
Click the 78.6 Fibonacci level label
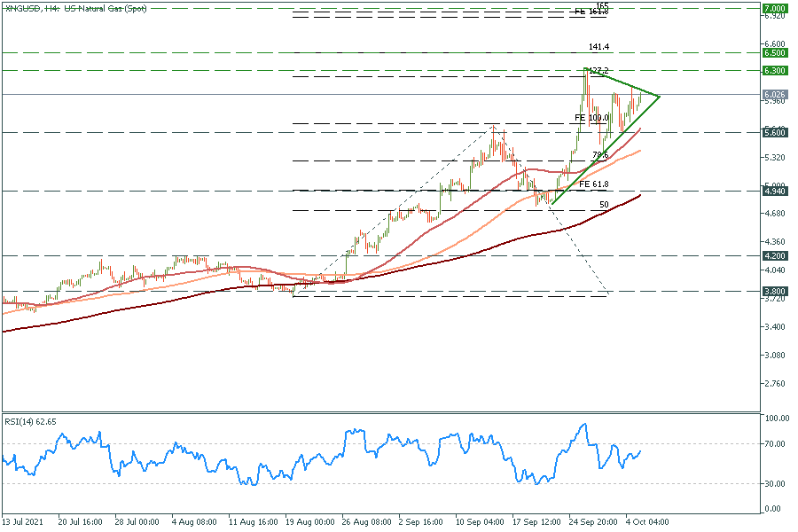pos(600,155)
